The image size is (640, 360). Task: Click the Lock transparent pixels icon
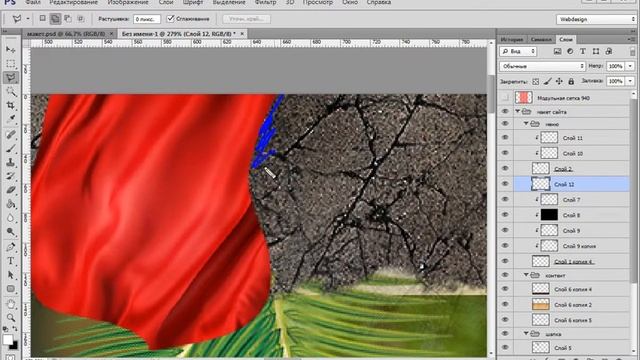coord(536,82)
